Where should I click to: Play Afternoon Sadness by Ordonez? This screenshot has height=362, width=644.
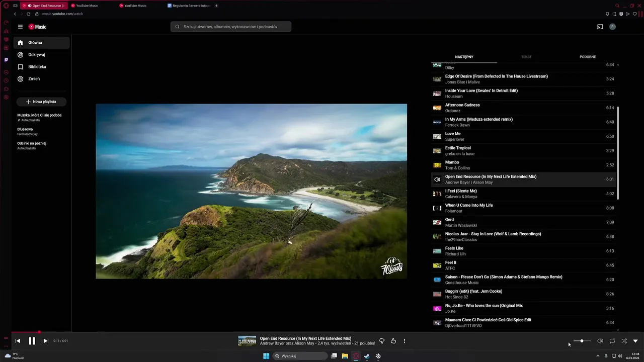pos(523,108)
